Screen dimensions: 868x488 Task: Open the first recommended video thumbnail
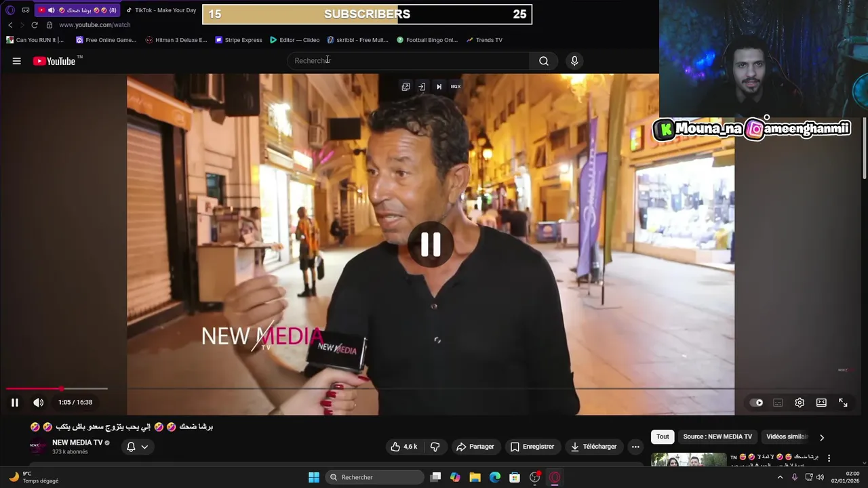[x=688, y=460]
